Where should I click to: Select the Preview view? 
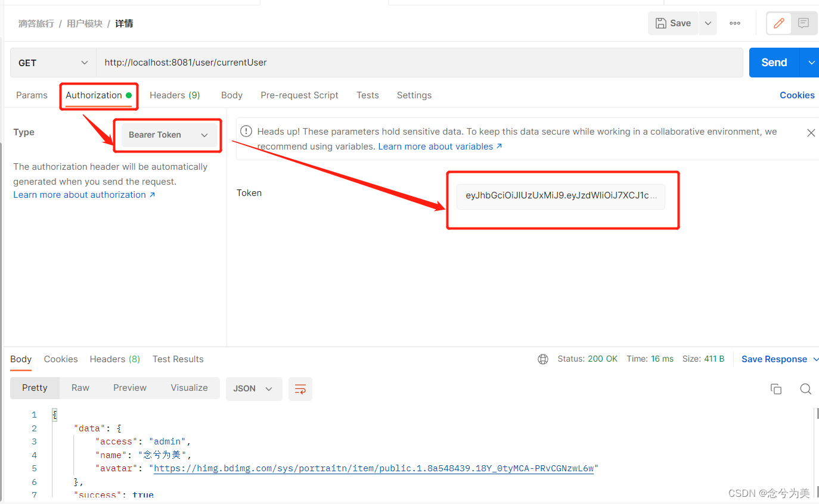pyautogui.click(x=130, y=388)
